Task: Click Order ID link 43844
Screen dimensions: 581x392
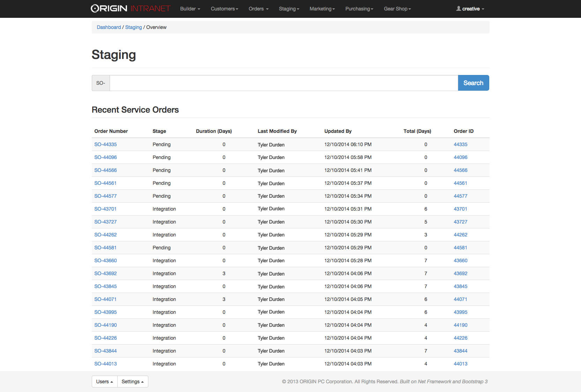Action: point(460,351)
